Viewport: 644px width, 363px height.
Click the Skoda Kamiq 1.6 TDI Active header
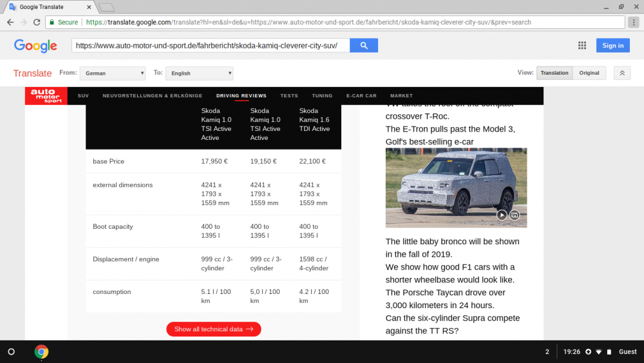click(x=314, y=120)
